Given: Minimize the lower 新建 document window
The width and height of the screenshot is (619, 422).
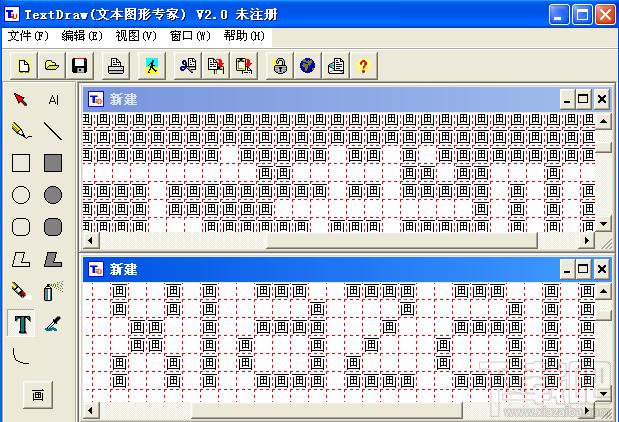Looking at the screenshot, I should pos(567,270).
